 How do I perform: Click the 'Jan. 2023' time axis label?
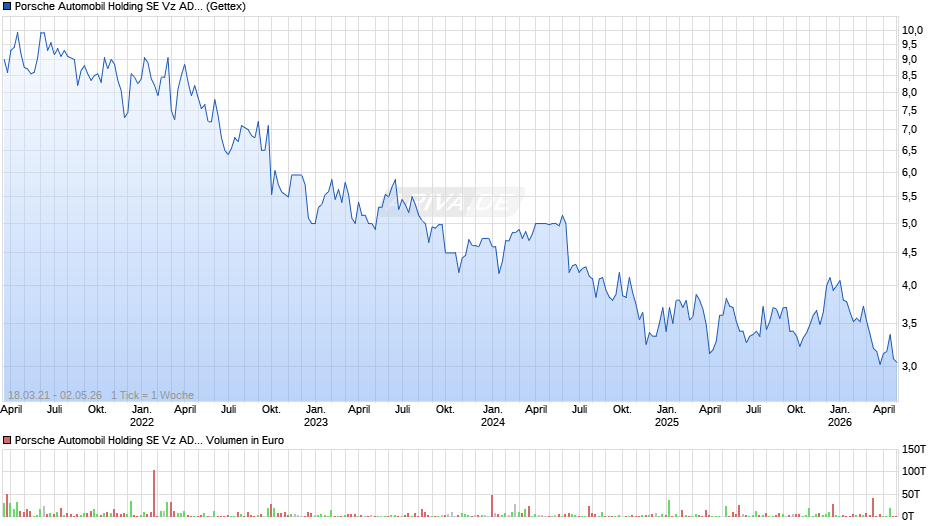[316, 416]
